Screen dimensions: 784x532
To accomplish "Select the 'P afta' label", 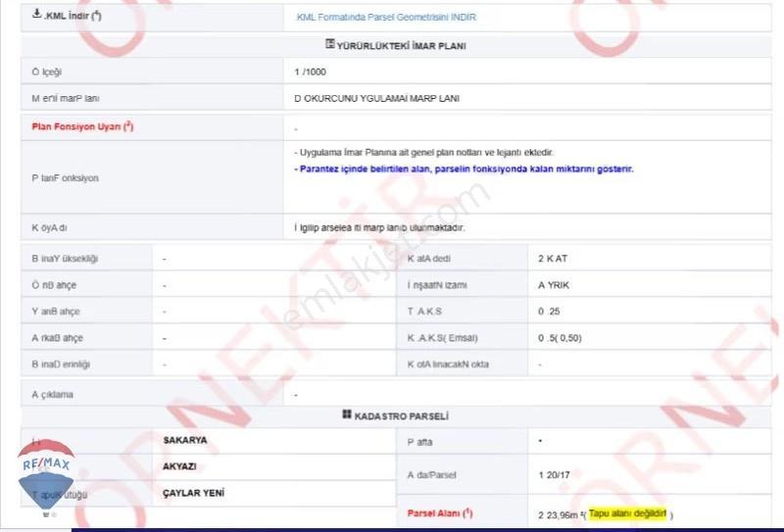I will pyautogui.click(x=419, y=442).
